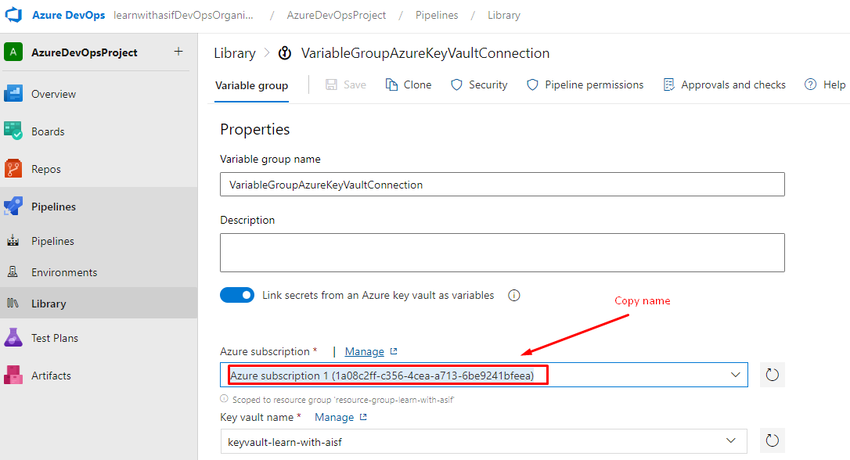Open Repos from the sidebar

[47, 169]
